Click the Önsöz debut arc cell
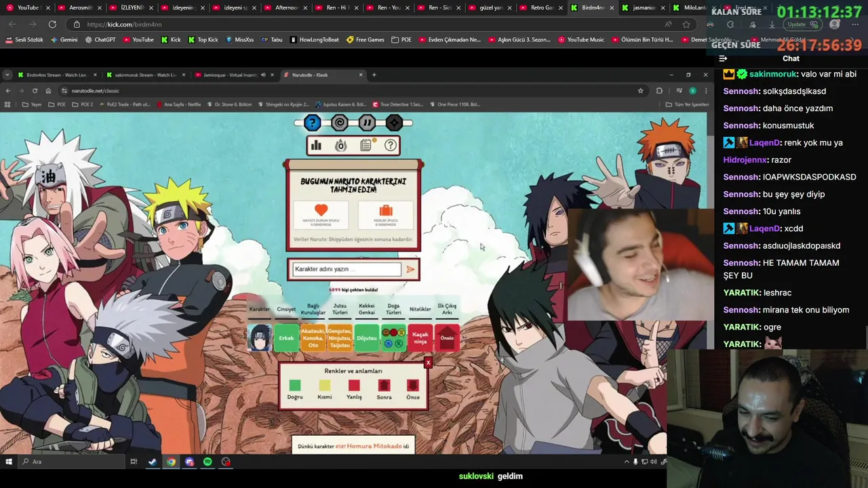 click(x=447, y=338)
